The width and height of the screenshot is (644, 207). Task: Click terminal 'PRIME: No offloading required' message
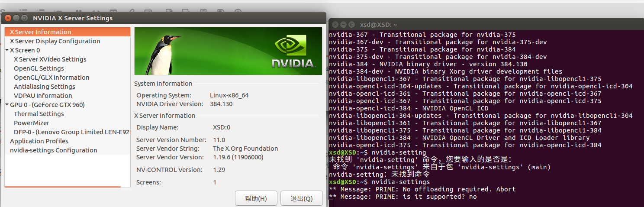(x=422, y=189)
